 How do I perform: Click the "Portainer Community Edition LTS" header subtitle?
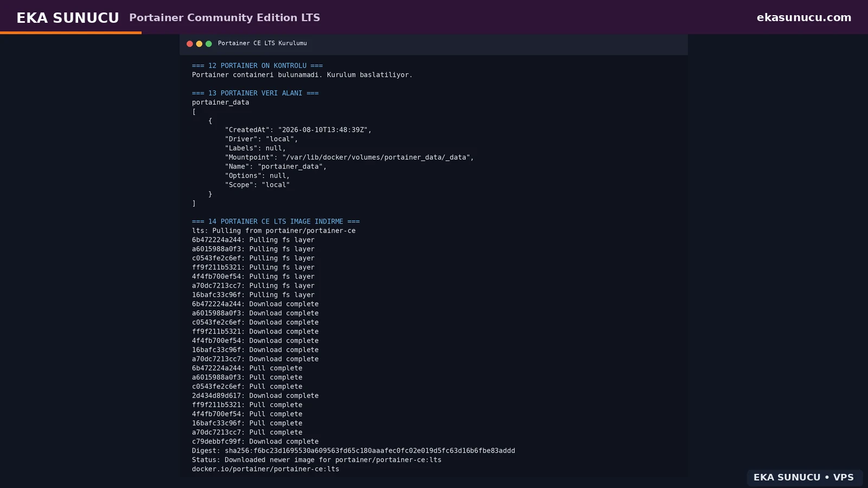tap(225, 18)
